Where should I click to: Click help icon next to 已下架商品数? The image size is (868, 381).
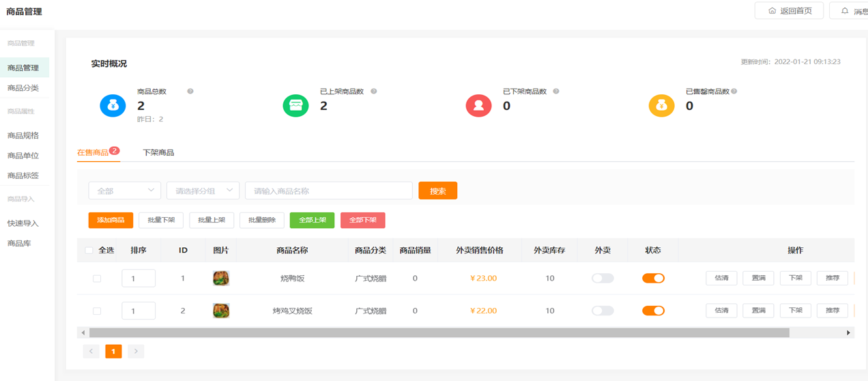click(556, 91)
